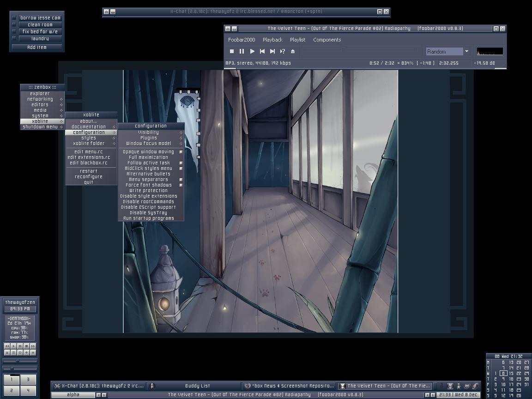This screenshot has width=532, height=399.
Task: Expand the shutdown menu submenu
Action: pos(42,127)
